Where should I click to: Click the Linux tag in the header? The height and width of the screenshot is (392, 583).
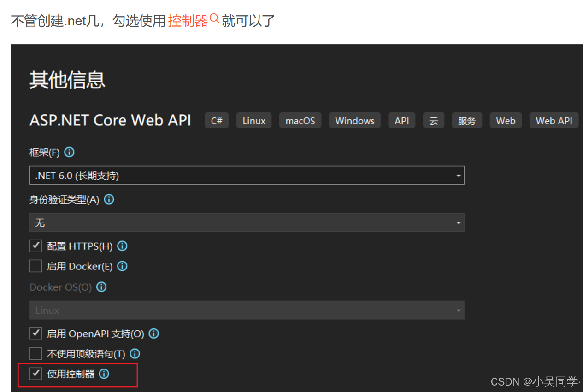[254, 121]
